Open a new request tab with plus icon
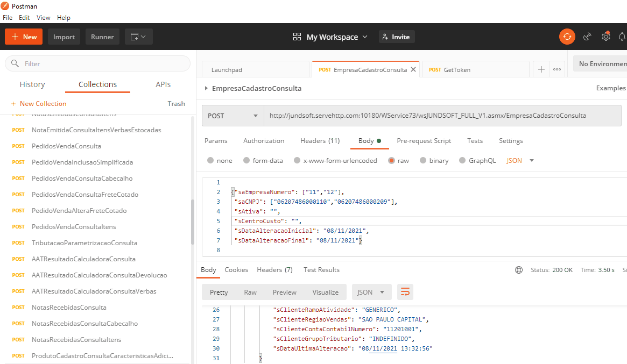The height and width of the screenshot is (364, 627). pos(541,69)
